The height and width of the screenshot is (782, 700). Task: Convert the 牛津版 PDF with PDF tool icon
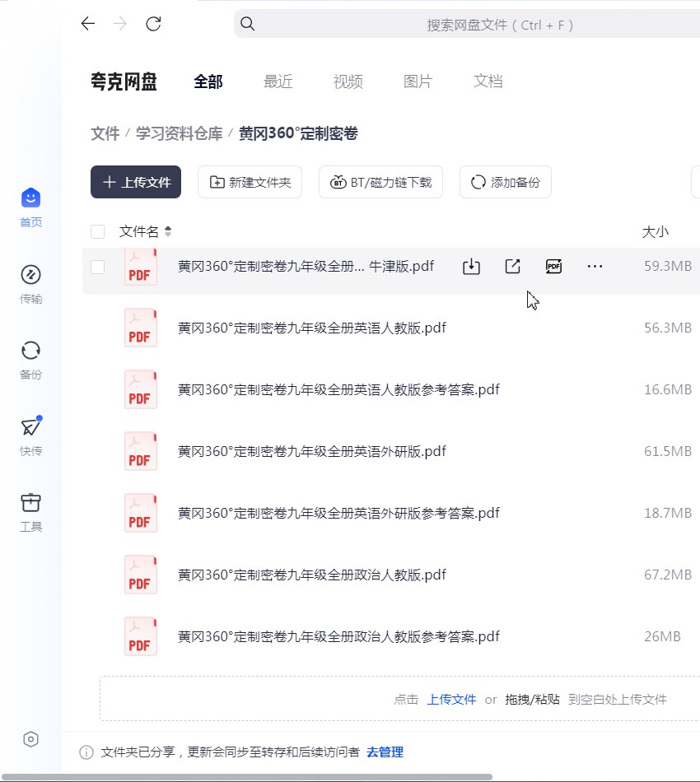pos(553,267)
